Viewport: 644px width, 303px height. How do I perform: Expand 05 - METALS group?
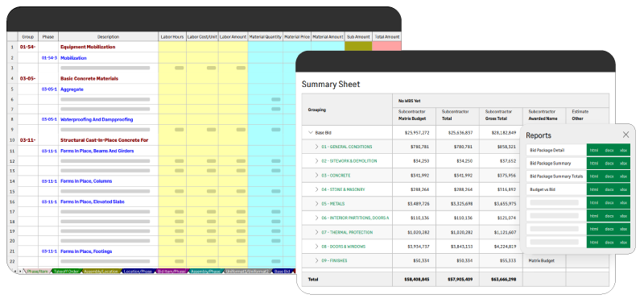pos(316,204)
